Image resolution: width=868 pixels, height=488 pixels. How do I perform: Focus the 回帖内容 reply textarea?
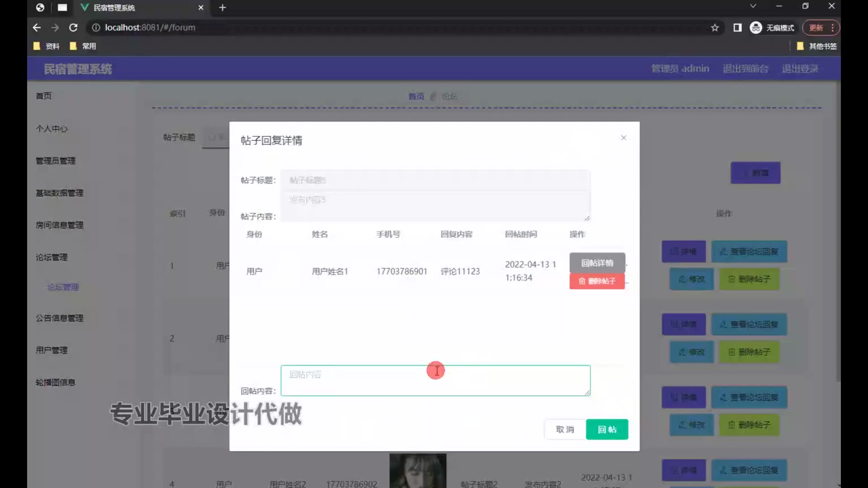click(435, 380)
